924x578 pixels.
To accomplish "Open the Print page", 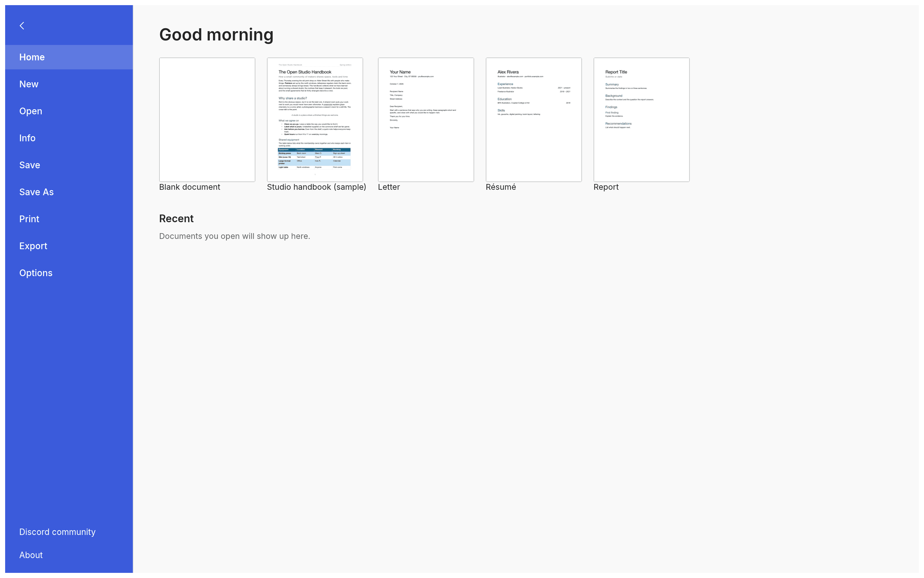I will pyautogui.click(x=69, y=219).
